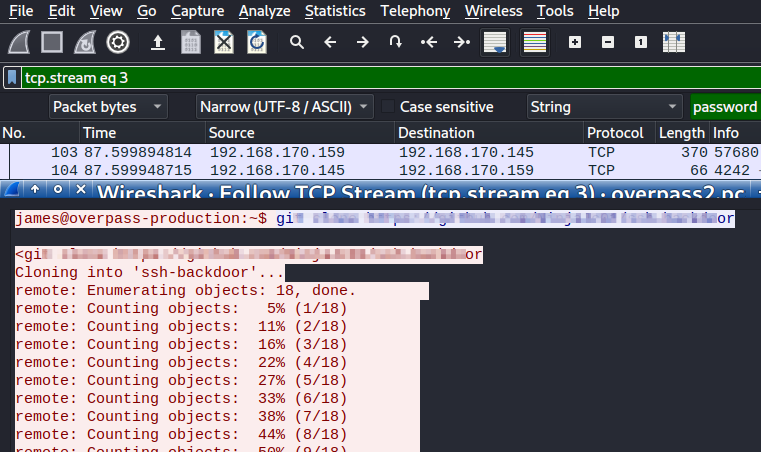
Task: Open the Narrow (UTF-8 / ASCII) dropdown
Action: pyautogui.click(x=284, y=107)
